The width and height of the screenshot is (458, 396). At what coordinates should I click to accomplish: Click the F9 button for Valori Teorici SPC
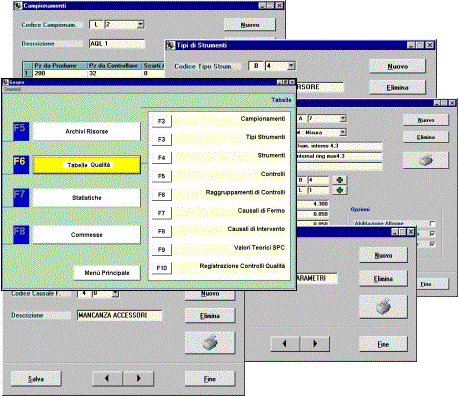[x=162, y=250]
